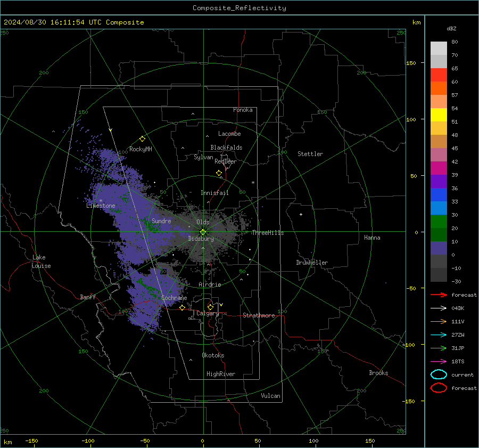Click the Calgary city label
This screenshot has height=448, width=479.
pyautogui.click(x=208, y=313)
